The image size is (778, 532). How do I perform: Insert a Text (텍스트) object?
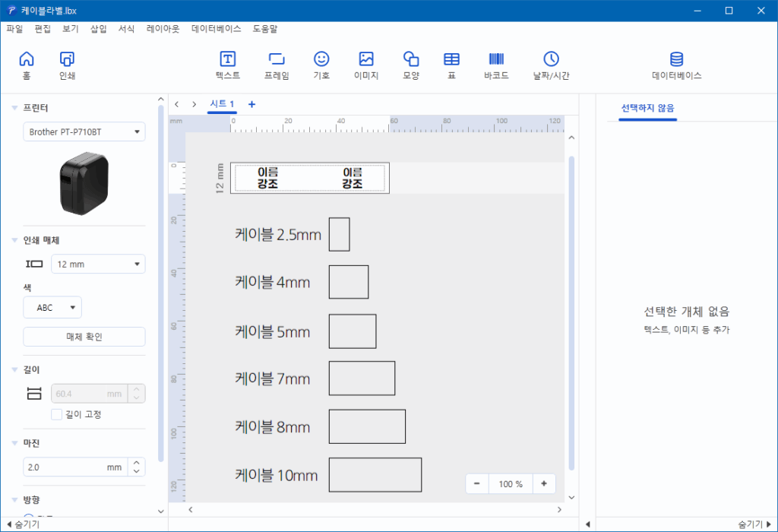(x=227, y=60)
